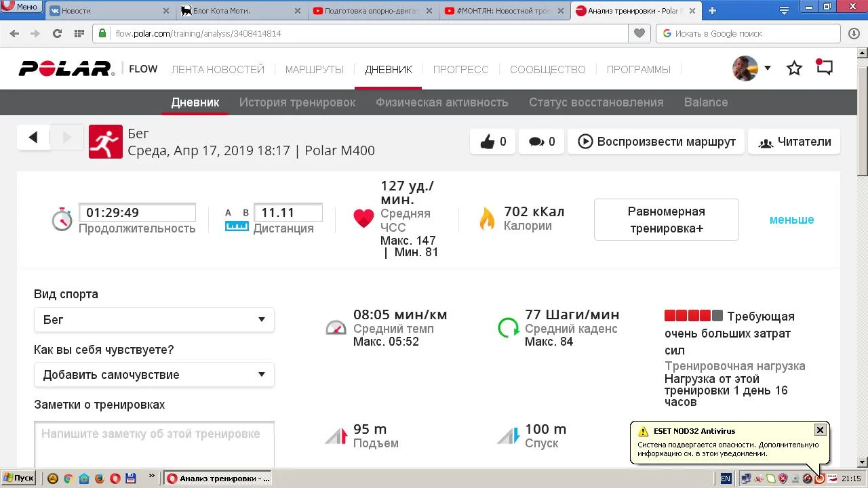Launch Chrome from quick launch
Viewport: 868px width, 488px height.
[68, 479]
